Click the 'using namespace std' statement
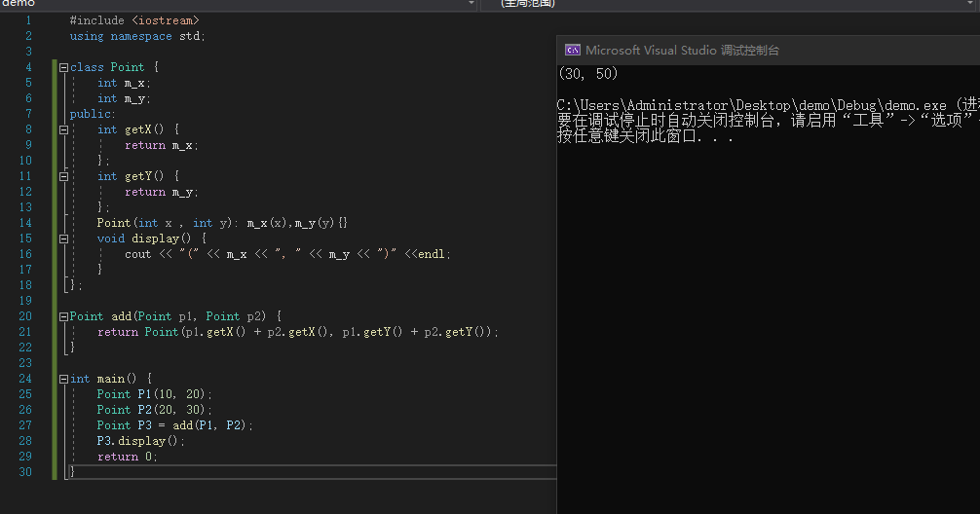 pos(136,36)
